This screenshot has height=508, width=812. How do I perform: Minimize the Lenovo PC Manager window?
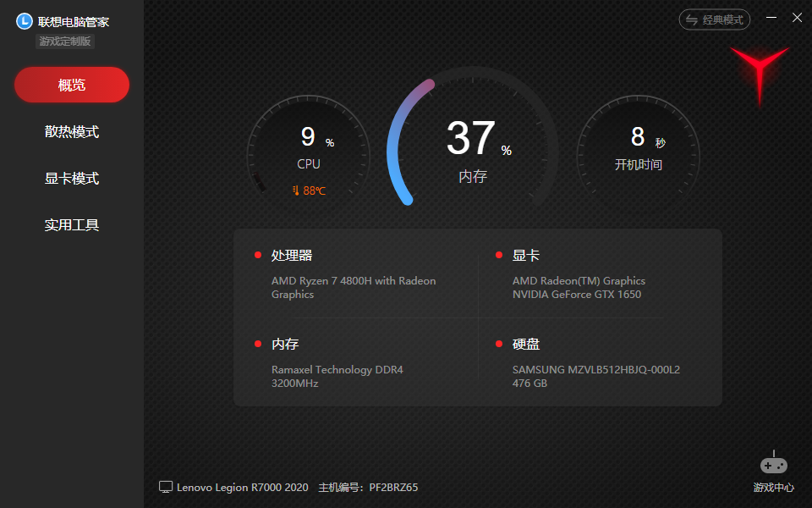pyautogui.click(x=771, y=18)
